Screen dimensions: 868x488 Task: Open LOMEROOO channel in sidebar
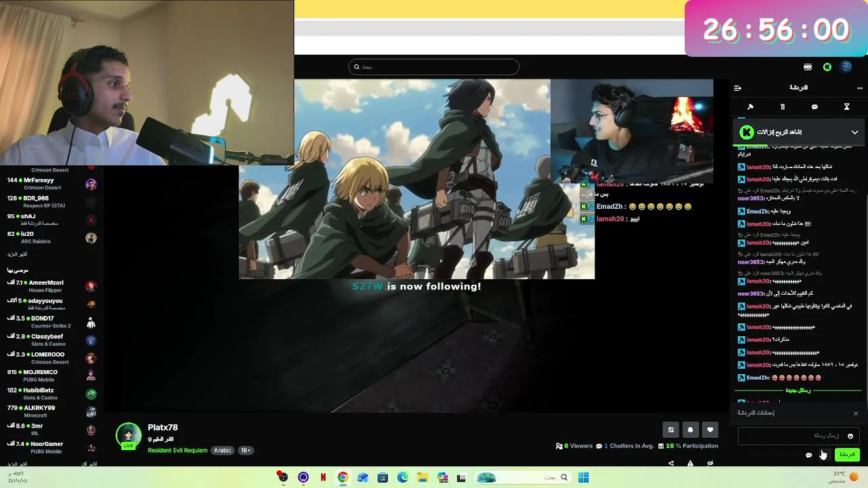click(52, 358)
